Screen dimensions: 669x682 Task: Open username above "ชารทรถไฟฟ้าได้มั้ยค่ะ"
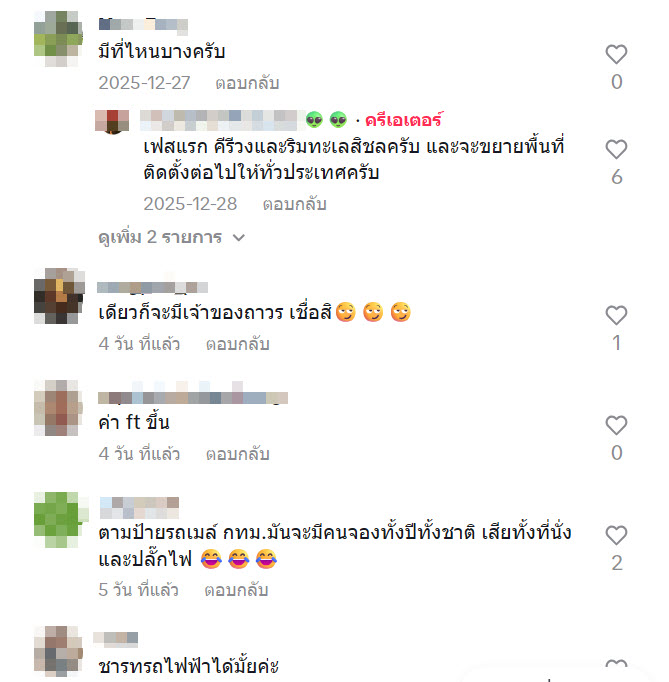[116, 638]
